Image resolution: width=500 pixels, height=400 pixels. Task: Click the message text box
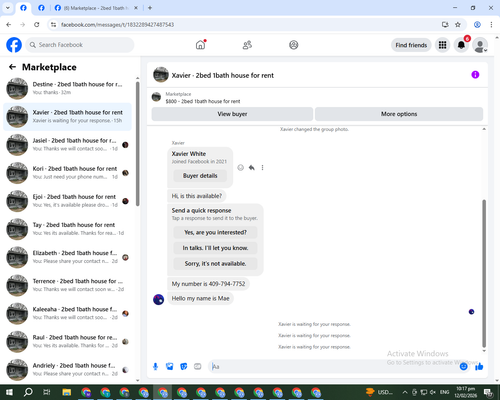coord(334,367)
